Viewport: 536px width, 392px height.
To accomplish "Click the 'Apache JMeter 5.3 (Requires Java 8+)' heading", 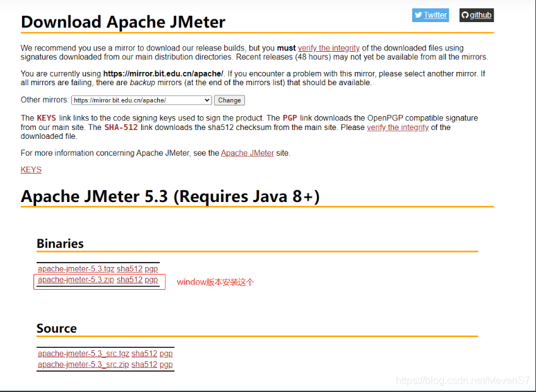I will tap(170, 196).
